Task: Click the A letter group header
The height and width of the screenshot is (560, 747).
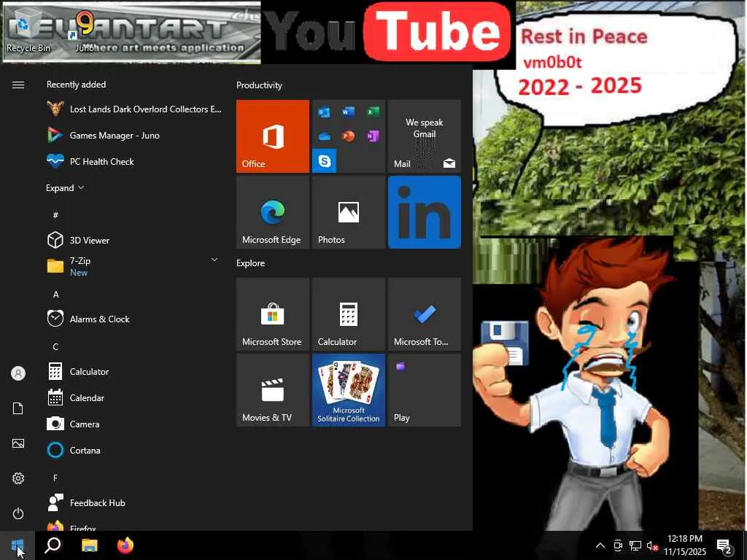Action: 55,295
